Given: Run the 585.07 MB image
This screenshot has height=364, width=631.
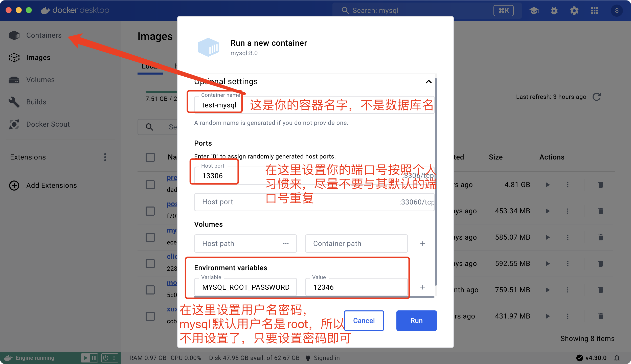Looking at the screenshot, I should [x=548, y=237].
